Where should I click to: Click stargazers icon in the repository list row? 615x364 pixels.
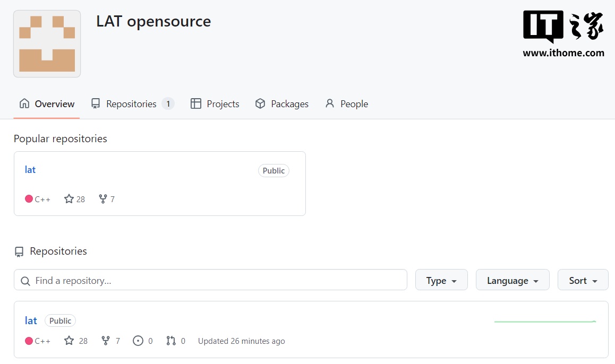pyautogui.click(x=69, y=341)
